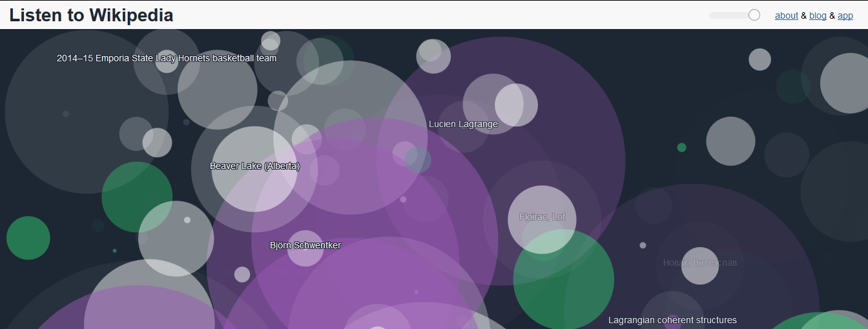868x329 pixels.
Task: Click the green circle overlapping Floirac bubble
Action: point(563,280)
